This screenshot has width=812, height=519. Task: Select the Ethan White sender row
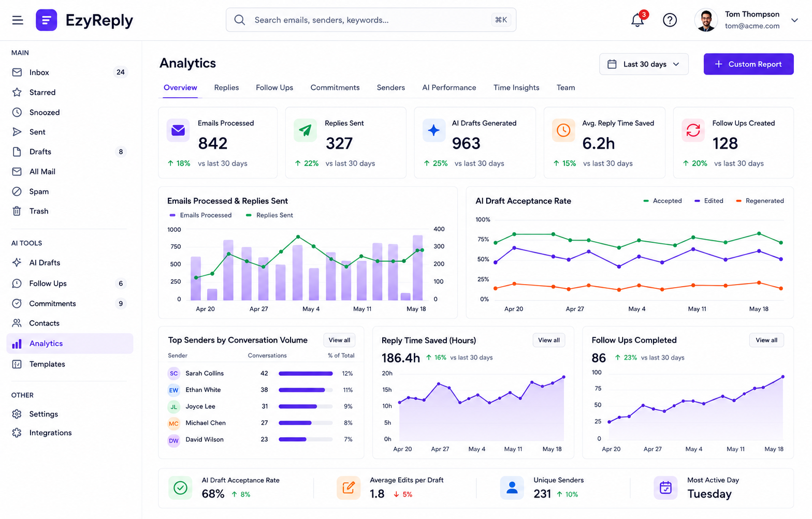[260, 390]
